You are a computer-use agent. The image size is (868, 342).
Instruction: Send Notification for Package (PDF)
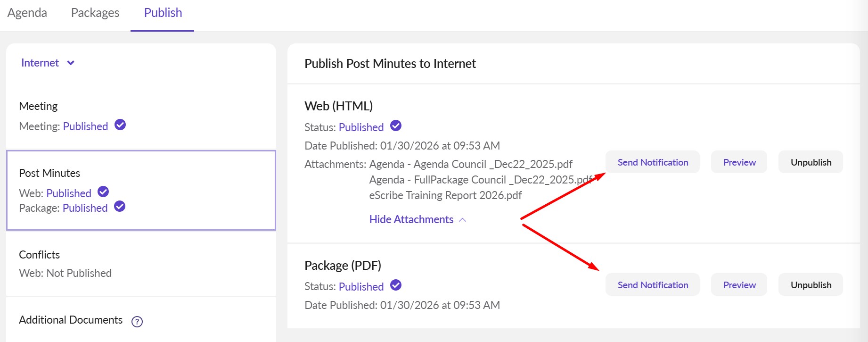(x=653, y=285)
